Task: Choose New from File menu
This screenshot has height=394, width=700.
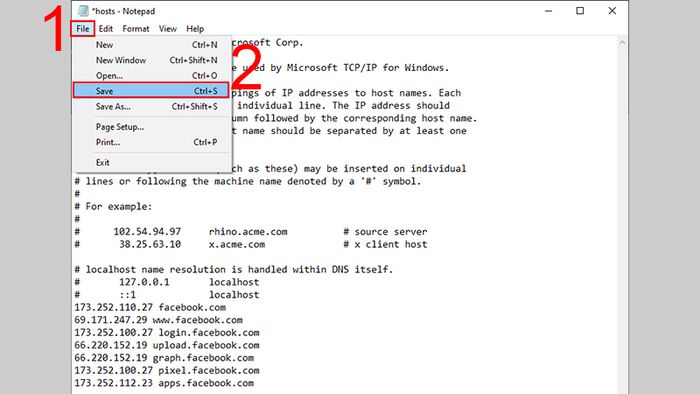Action: (x=152, y=45)
